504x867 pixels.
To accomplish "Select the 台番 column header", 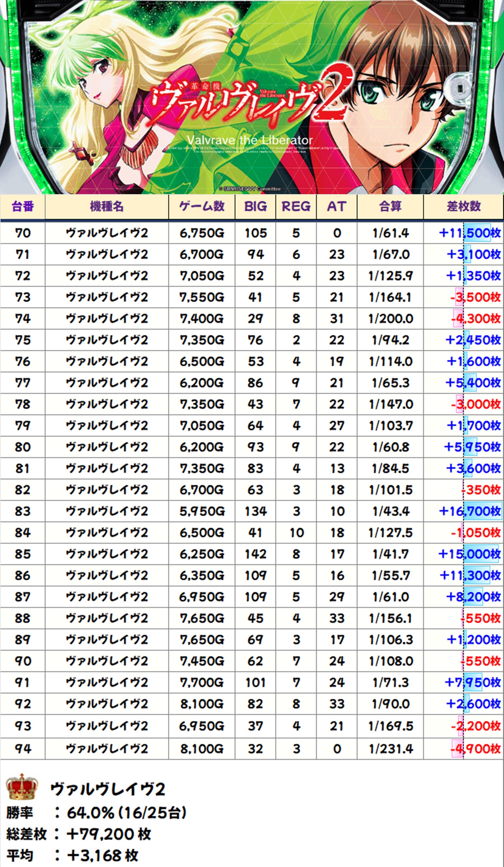I will pyautogui.click(x=23, y=206).
